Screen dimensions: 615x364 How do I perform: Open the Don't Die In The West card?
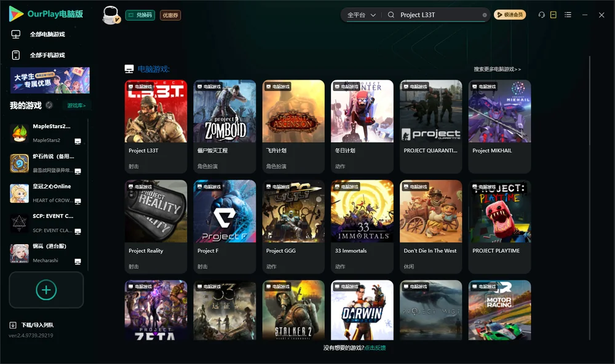click(x=431, y=227)
